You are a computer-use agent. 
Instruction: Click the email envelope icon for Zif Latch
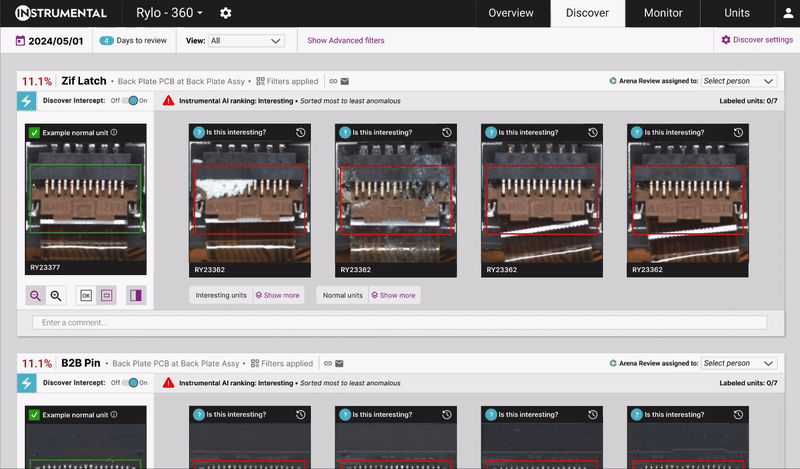click(345, 81)
